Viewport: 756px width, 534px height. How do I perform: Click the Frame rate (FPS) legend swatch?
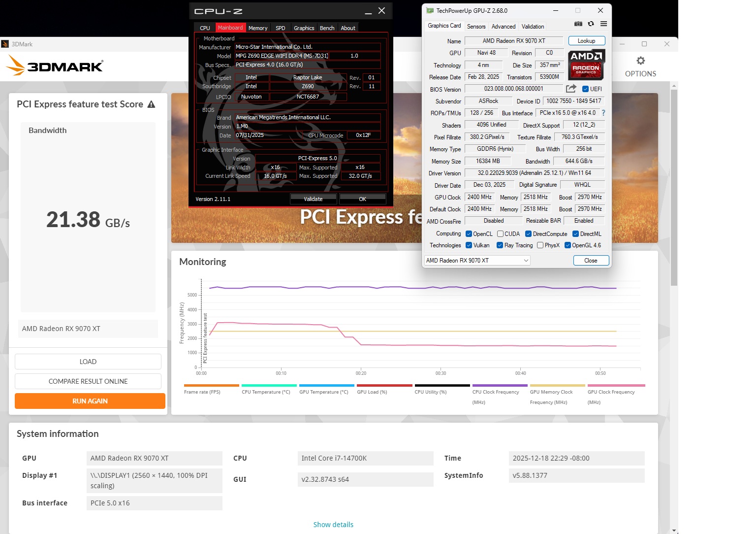tap(212, 386)
